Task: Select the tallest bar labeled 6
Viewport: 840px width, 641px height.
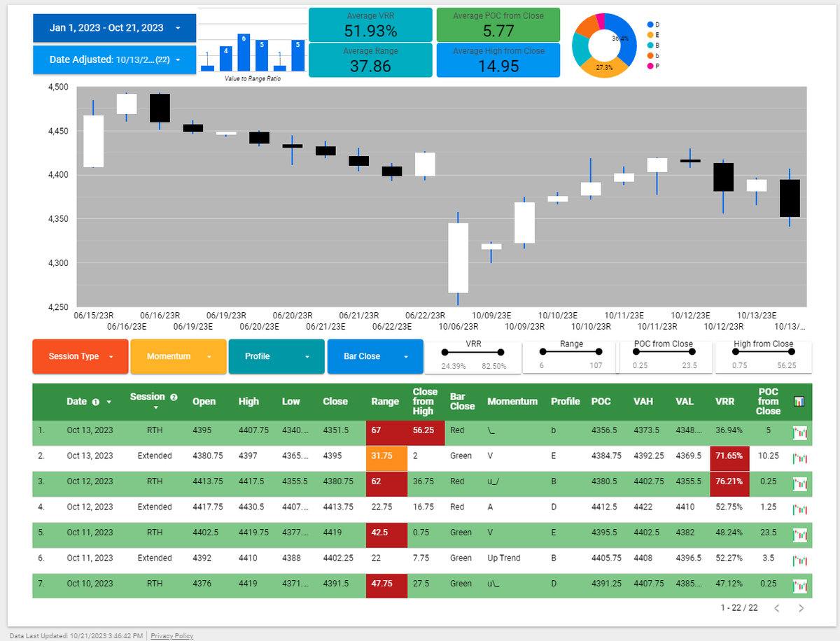Action: (x=244, y=52)
